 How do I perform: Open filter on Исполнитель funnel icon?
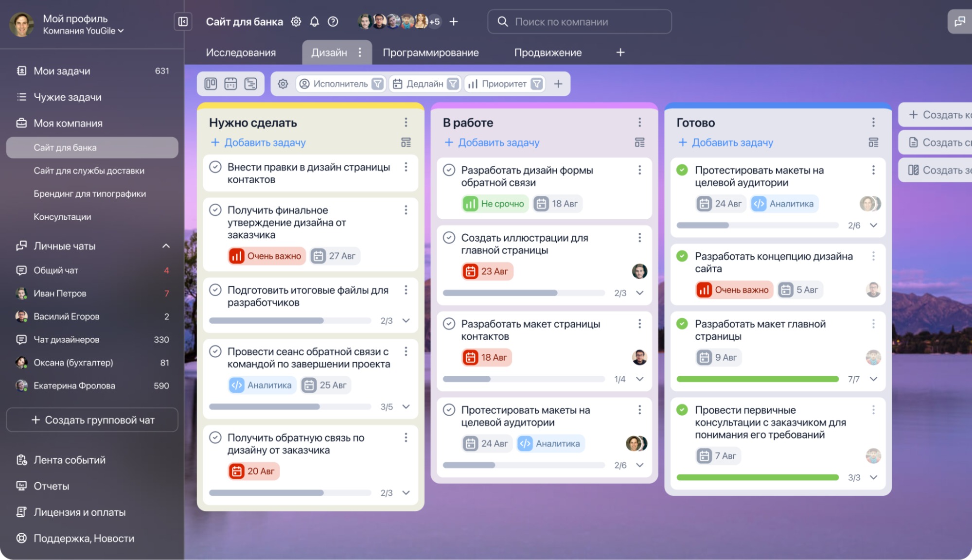pyautogui.click(x=377, y=84)
